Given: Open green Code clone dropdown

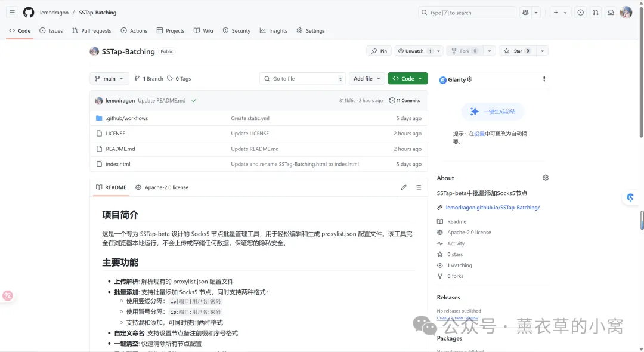Looking at the screenshot, I should click(x=407, y=78).
